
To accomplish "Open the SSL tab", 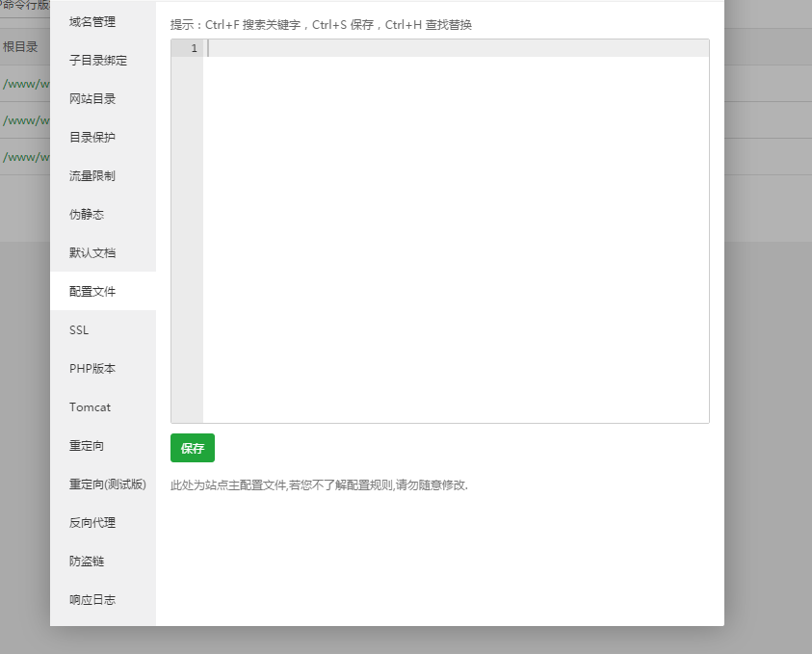I will [102, 329].
